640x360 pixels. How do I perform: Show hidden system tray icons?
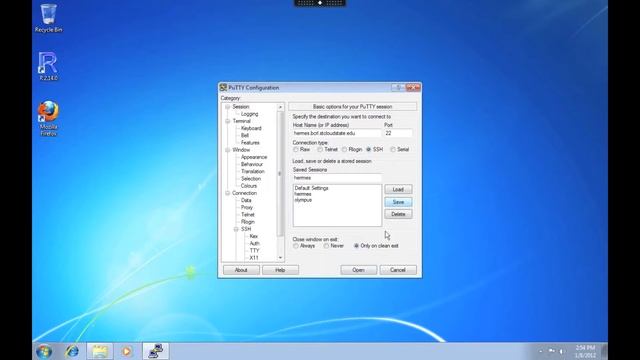point(541,351)
